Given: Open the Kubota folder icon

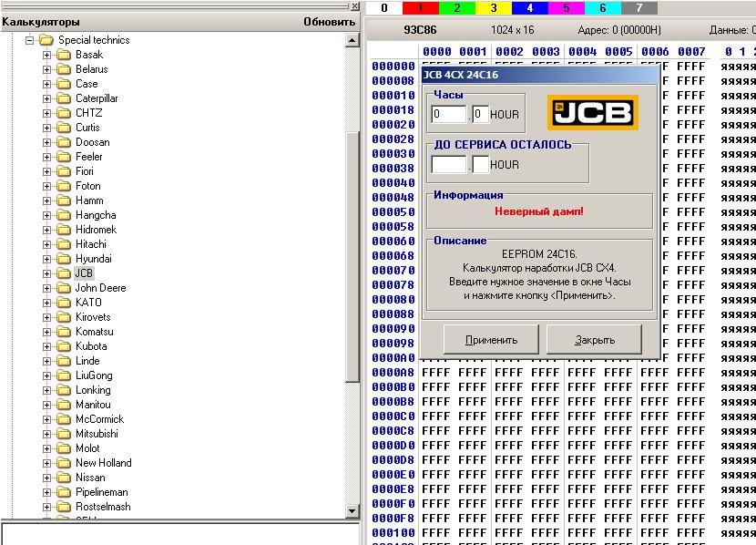Looking at the screenshot, I should coord(64,346).
